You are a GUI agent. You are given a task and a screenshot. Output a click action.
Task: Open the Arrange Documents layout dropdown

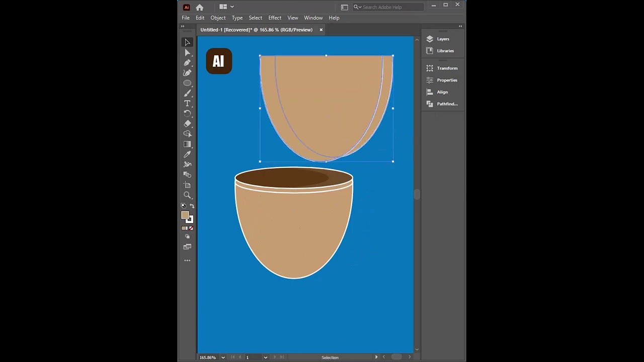tap(226, 7)
